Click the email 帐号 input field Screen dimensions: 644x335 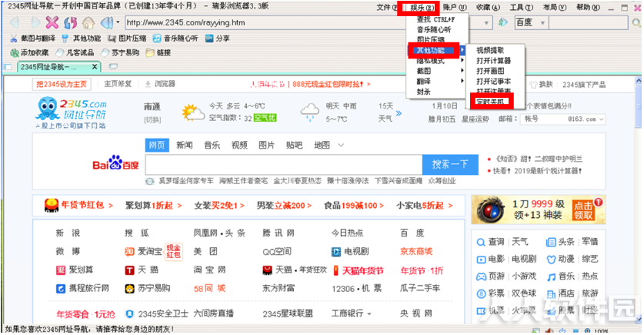543,119
